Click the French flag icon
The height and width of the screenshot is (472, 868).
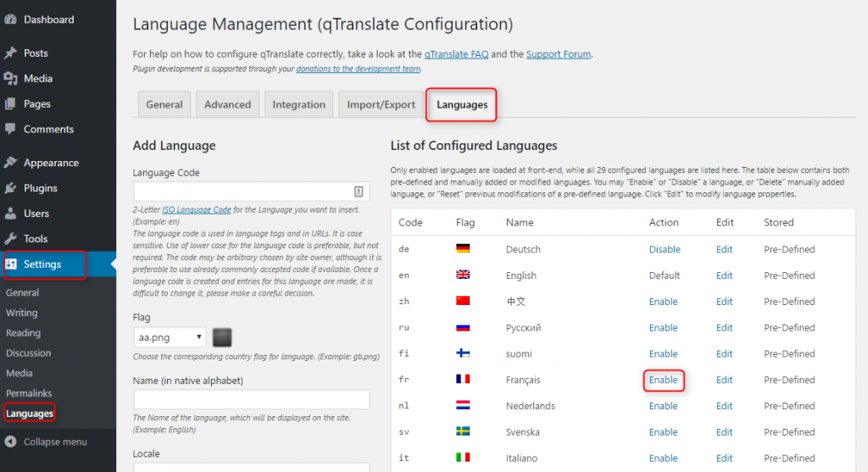463,379
